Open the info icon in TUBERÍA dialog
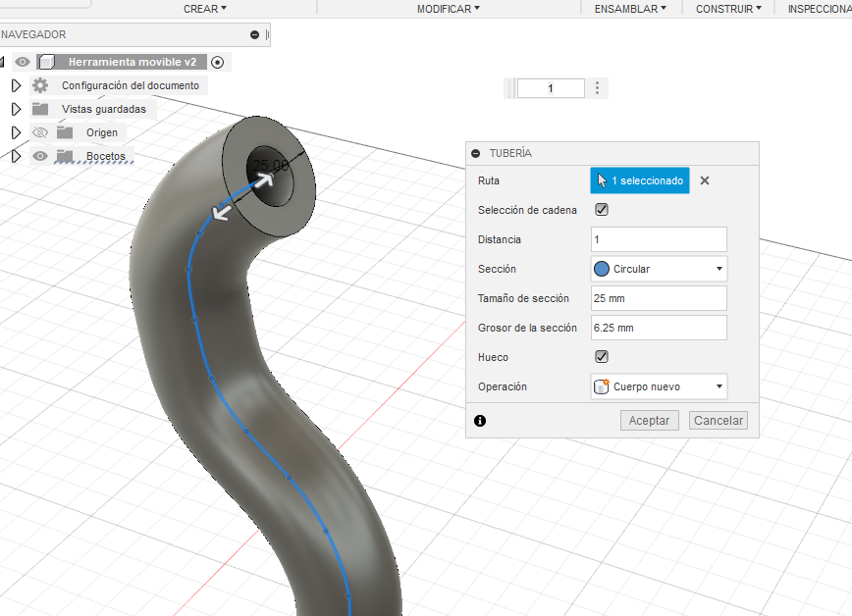This screenshot has height=616, width=852. 480,421
